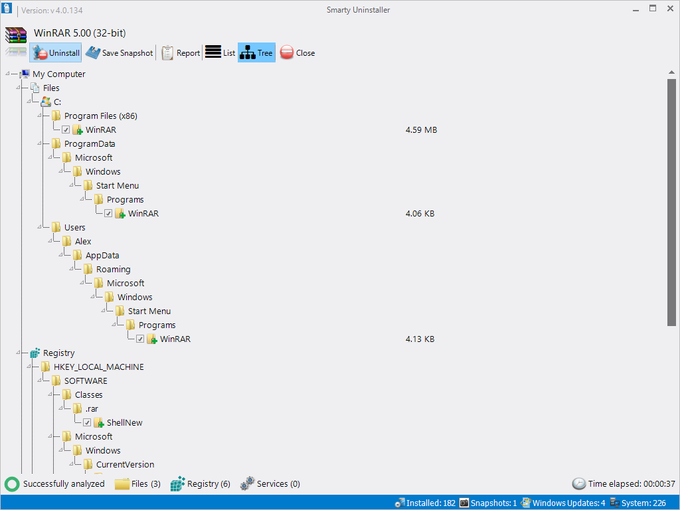The image size is (680, 510).
Task: Switch to Tree view
Action: pyautogui.click(x=256, y=53)
